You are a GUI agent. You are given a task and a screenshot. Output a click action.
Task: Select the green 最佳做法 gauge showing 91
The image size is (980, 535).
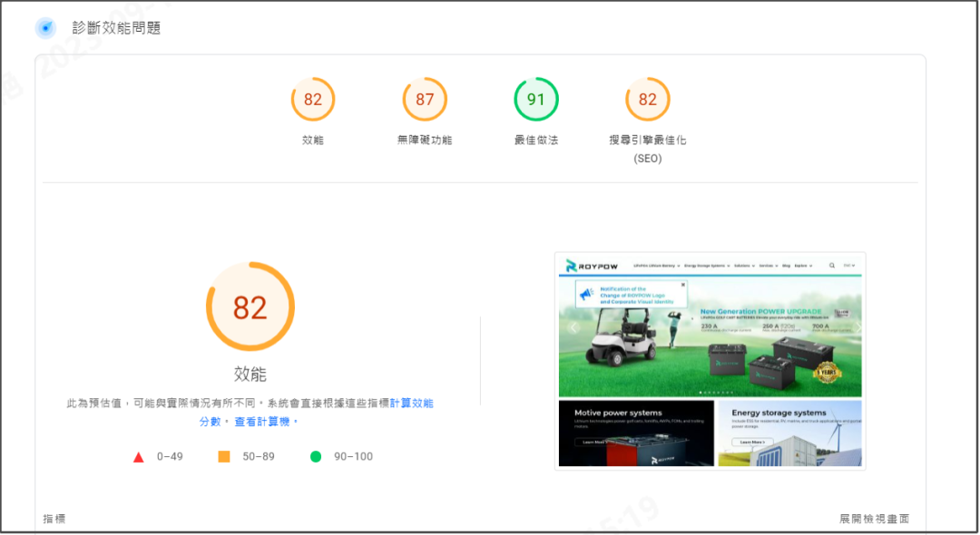click(536, 100)
